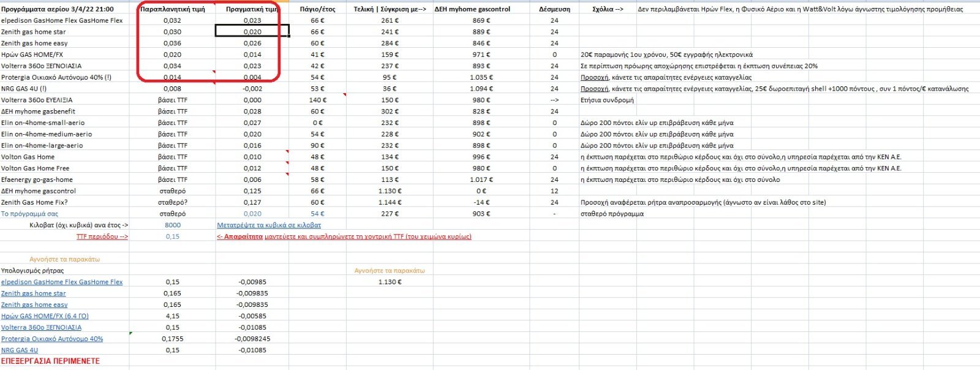Click the red TTF περιόδου --> link

click(x=102, y=236)
